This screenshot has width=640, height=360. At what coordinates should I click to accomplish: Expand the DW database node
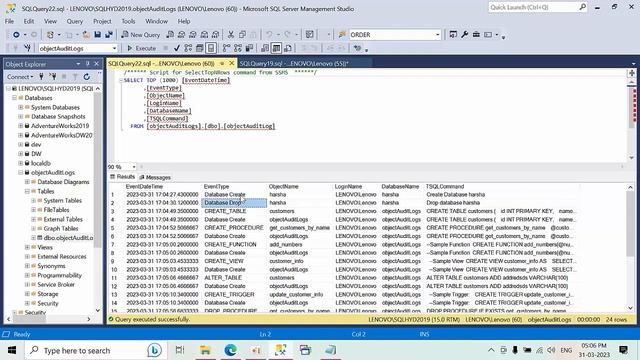(20, 154)
